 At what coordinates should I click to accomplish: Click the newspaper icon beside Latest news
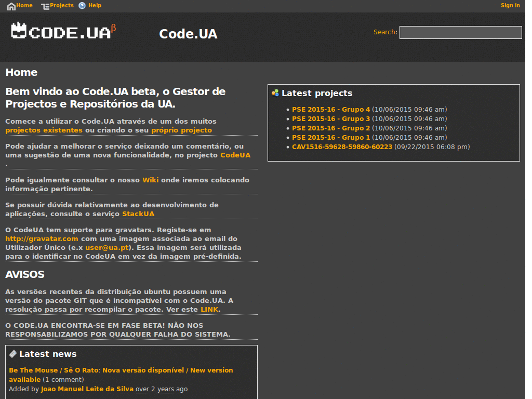click(x=14, y=354)
